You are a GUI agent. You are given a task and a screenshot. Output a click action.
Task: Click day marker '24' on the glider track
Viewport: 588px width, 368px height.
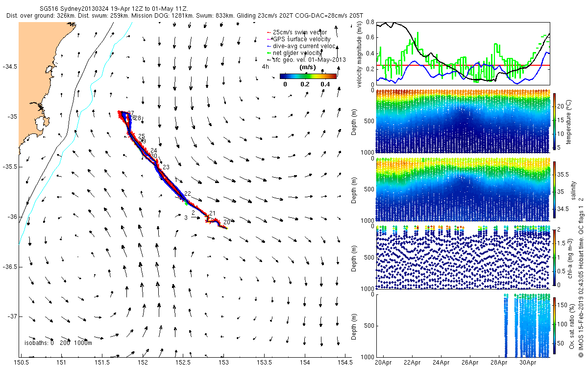154,151
